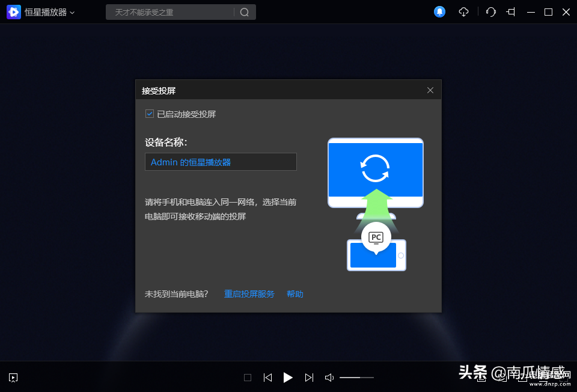Open the cloud download icon
The height and width of the screenshot is (392, 577).
click(x=463, y=12)
